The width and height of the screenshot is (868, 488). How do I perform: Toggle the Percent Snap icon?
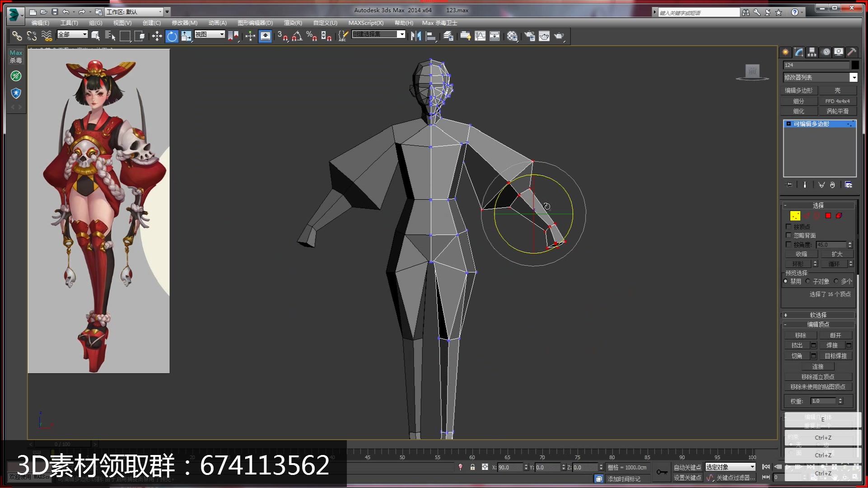[x=312, y=36]
